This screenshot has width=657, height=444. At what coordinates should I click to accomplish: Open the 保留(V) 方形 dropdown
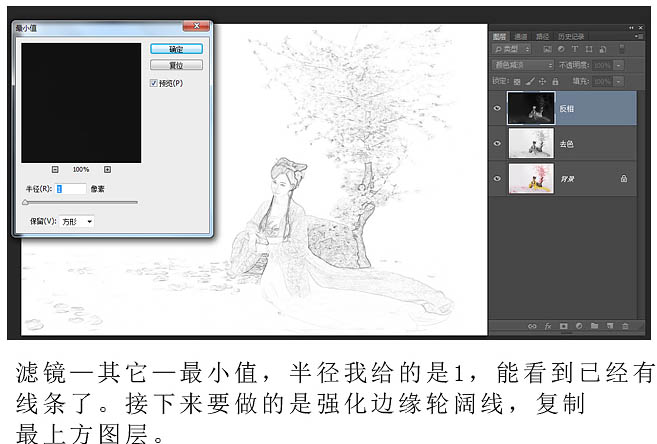[77, 220]
